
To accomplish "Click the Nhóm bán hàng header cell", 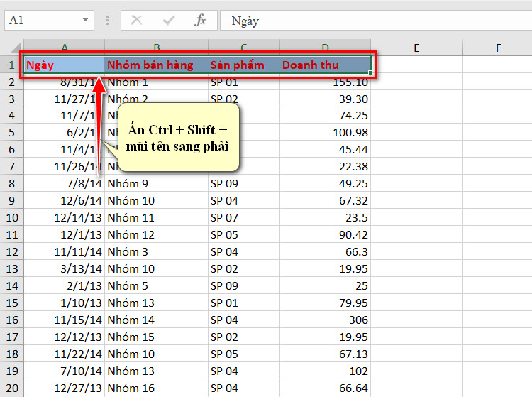I will [157, 65].
